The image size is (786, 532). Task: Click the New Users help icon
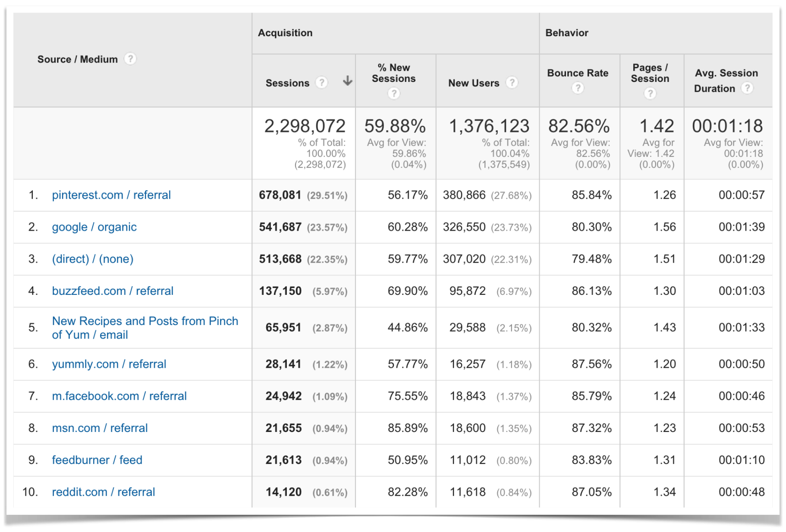[512, 83]
